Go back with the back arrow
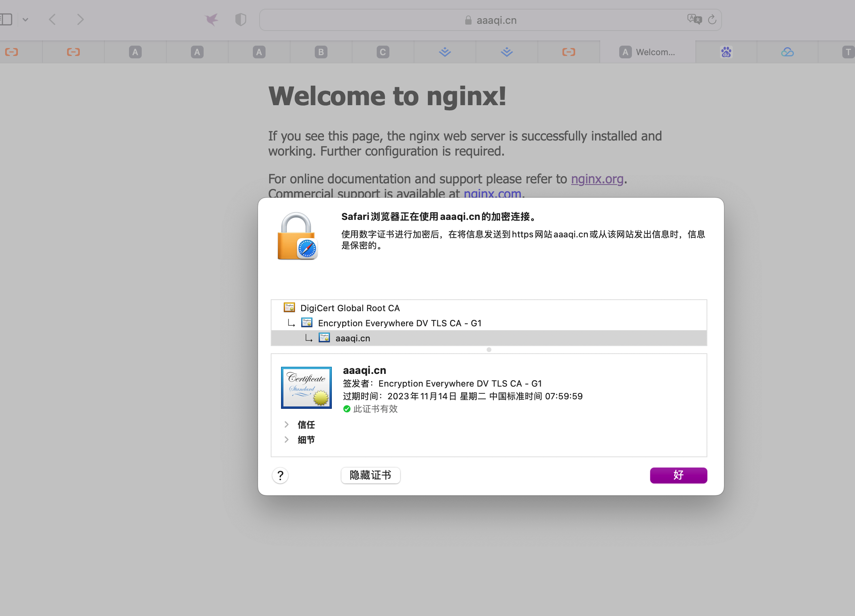The height and width of the screenshot is (616, 855). (52, 19)
